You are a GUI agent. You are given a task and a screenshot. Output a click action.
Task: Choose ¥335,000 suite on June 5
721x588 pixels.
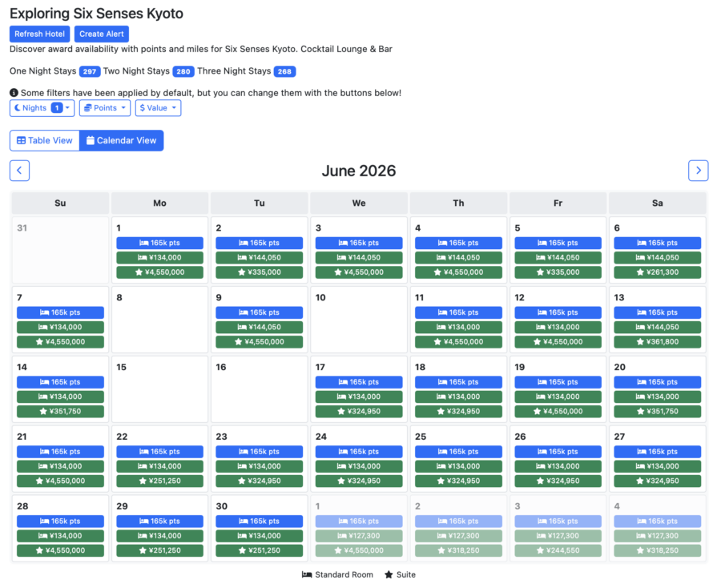tap(558, 272)
